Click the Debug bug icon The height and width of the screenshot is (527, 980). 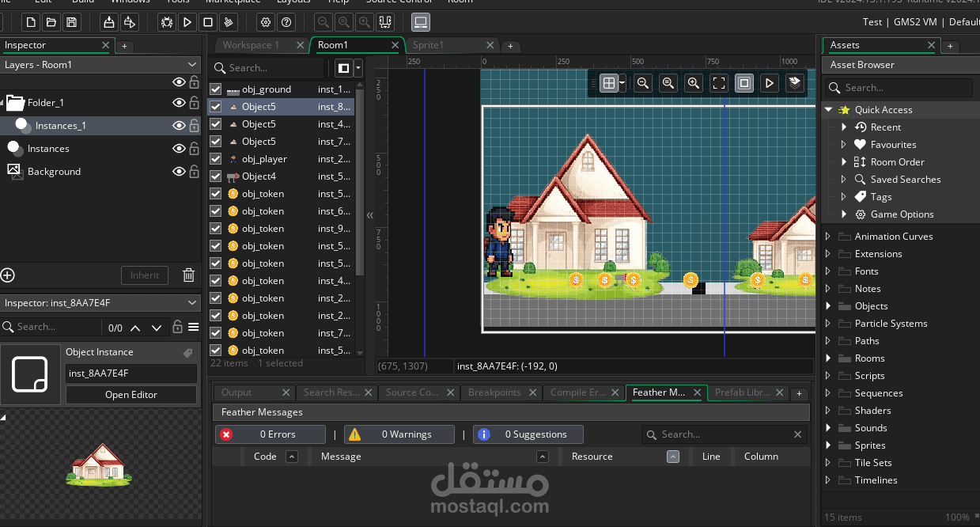pos(167,22)
